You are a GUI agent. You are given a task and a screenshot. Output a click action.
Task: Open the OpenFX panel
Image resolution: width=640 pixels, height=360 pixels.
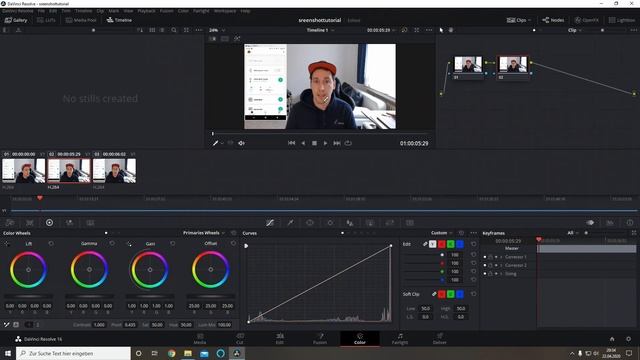(587, 20)
